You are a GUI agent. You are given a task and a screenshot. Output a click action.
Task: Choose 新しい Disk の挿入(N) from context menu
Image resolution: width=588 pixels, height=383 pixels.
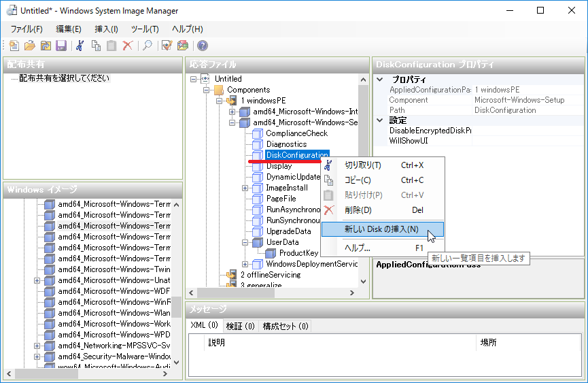(381, 229)
